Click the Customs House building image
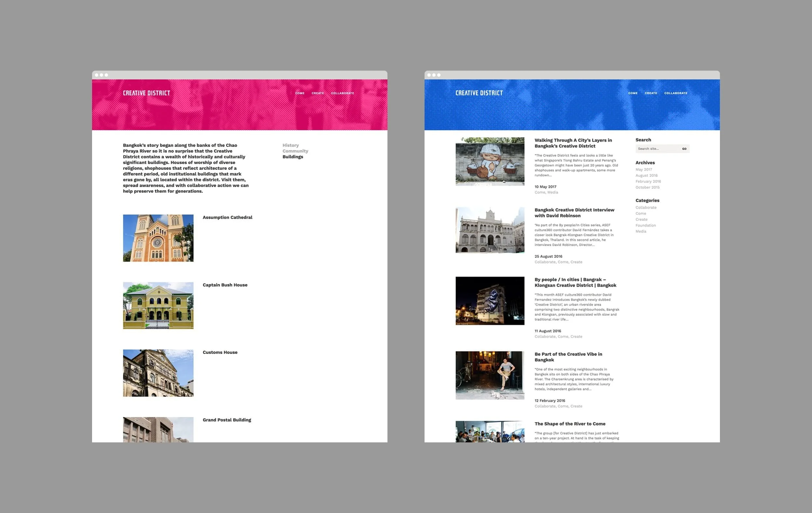The height and width of the screenshot is (513, 812). [x=158, y=373]
